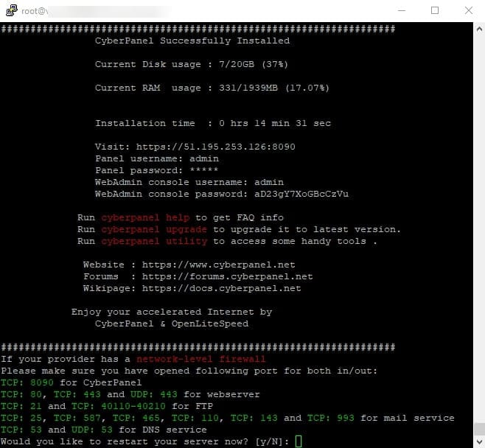This screenshot has height=448, width=485.
Task: Click the installation time '0 hrs 14 min 31 sec'
Action: pyautogui.click(x=275, y=123)
